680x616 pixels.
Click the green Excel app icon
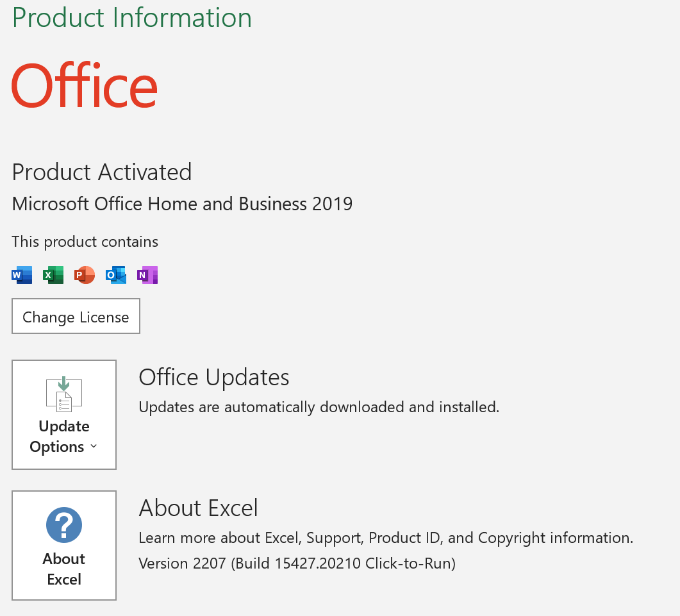(53, 275)
